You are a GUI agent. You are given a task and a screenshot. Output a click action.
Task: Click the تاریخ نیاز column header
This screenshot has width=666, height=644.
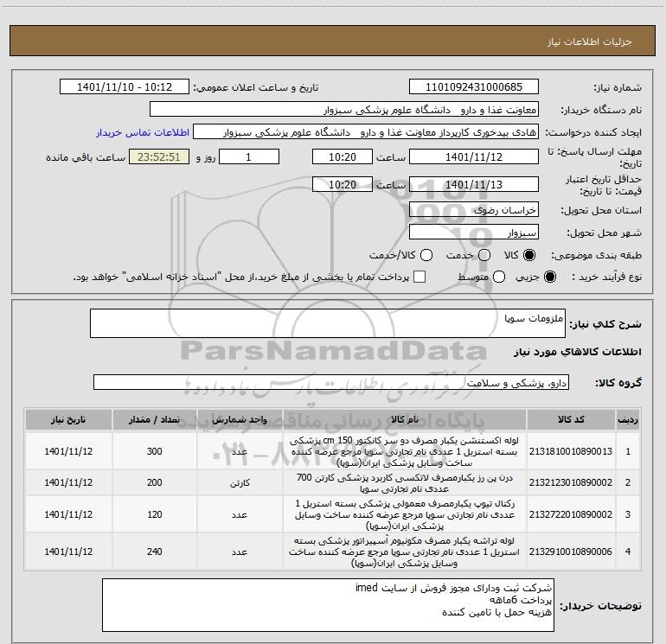tap(68, 420)
